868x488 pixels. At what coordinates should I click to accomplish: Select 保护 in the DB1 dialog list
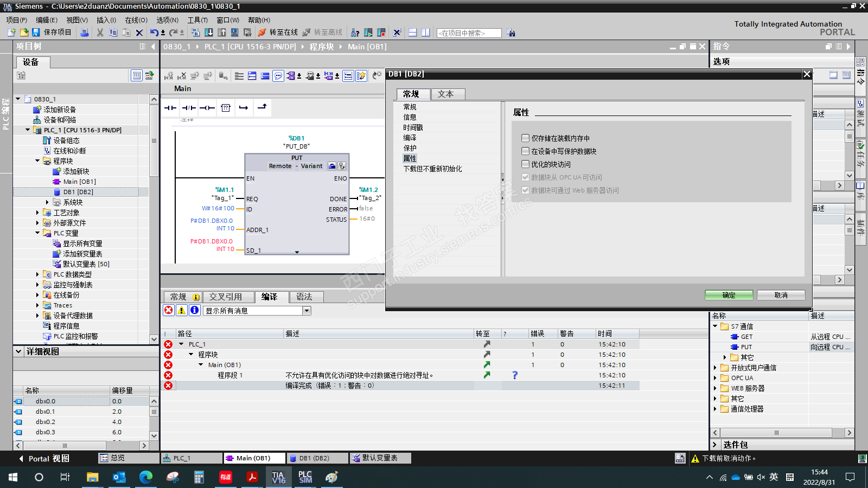click(x=410, y=148)
